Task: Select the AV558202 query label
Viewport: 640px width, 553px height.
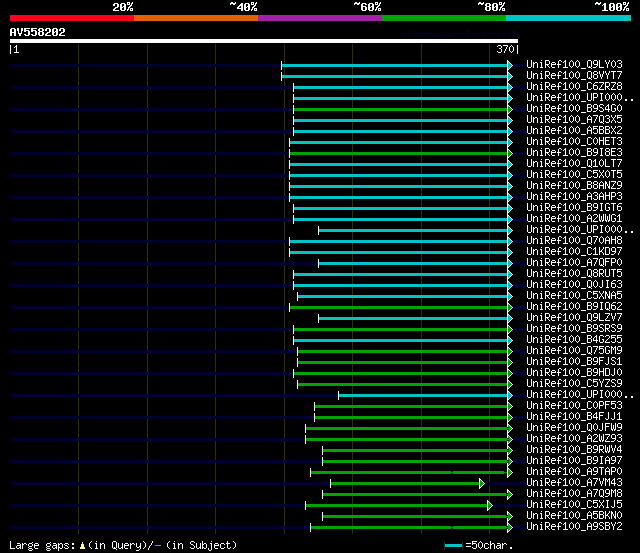Action: coord(38,32)
